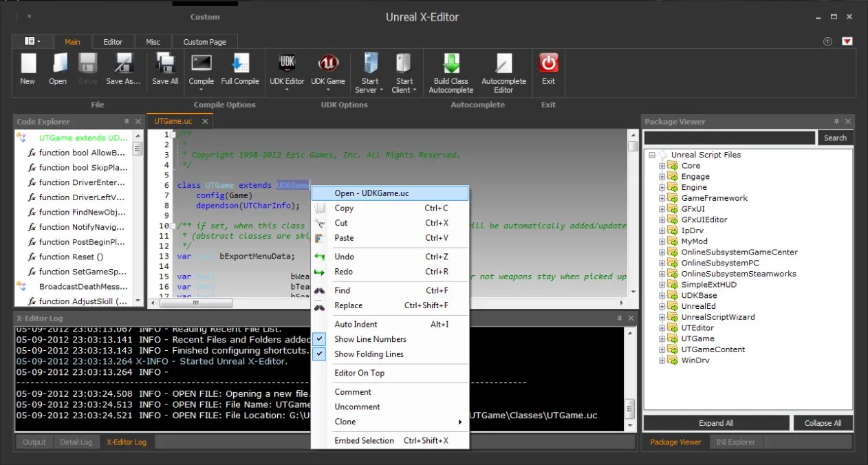Open the Custom Page ribbon tab

click(x=204, y=42)
